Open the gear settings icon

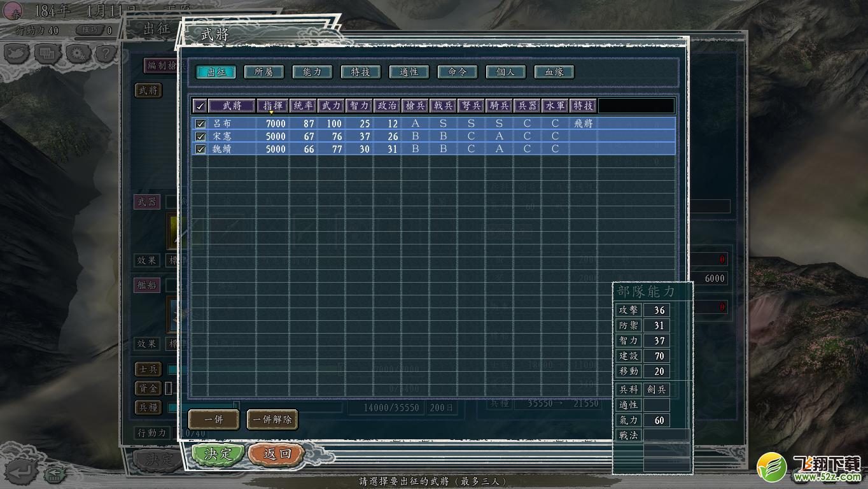tap(78, 53)
